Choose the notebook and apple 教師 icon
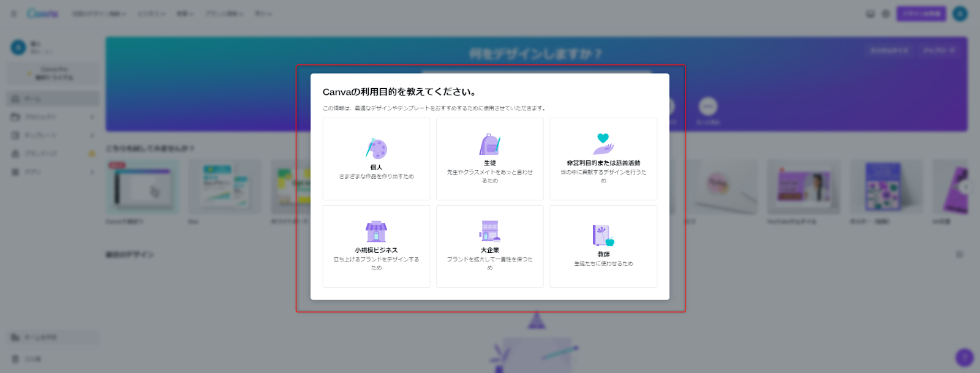This screenshot has height=373, width=980. point(603,235)
